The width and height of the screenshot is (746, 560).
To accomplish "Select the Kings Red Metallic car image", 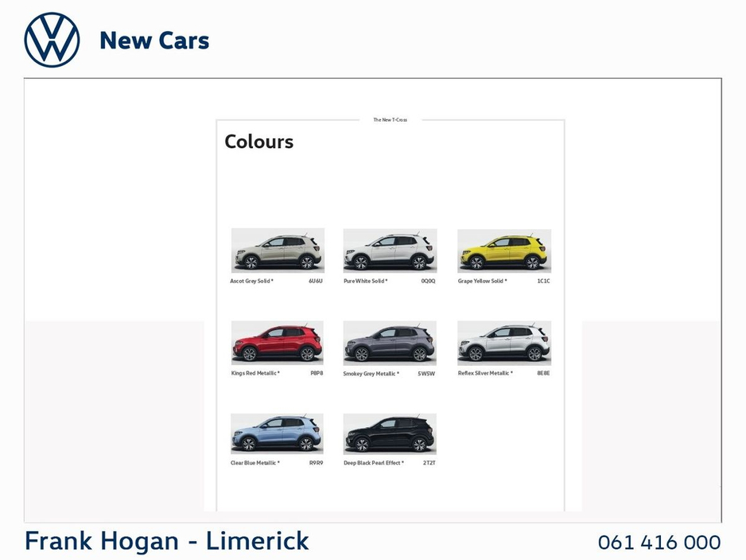I will pos(278,343).
